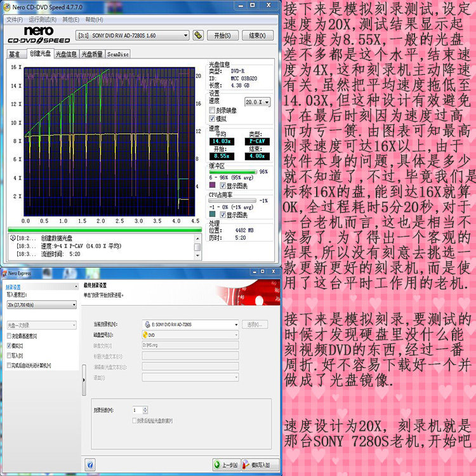Click side panel collapse arrow handle
The width and height of the screenshot is (476, 476).
pos(84,380)
